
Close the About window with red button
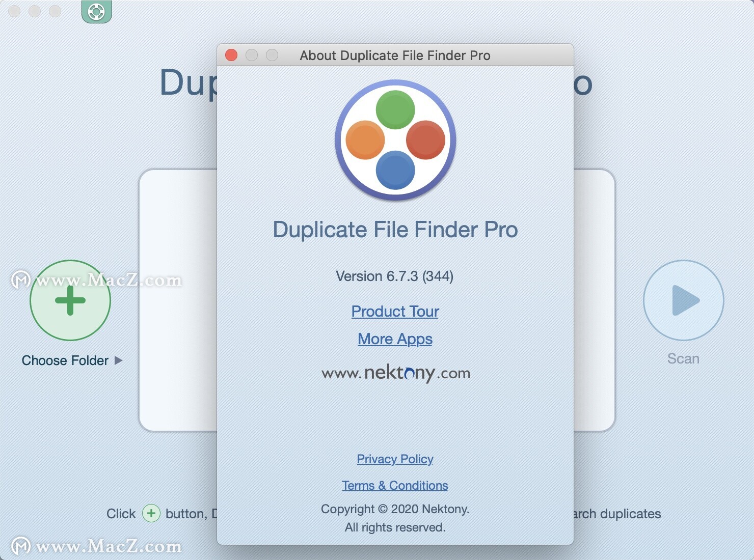231,55
